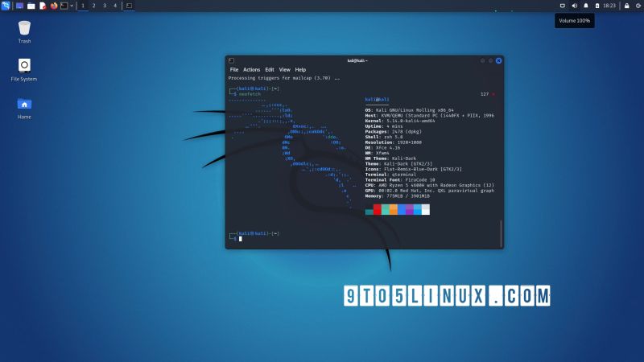Screen dimensions: 644x362
Task: Close the terminal window
Action: pyautogui.click(x=498, y=61)
